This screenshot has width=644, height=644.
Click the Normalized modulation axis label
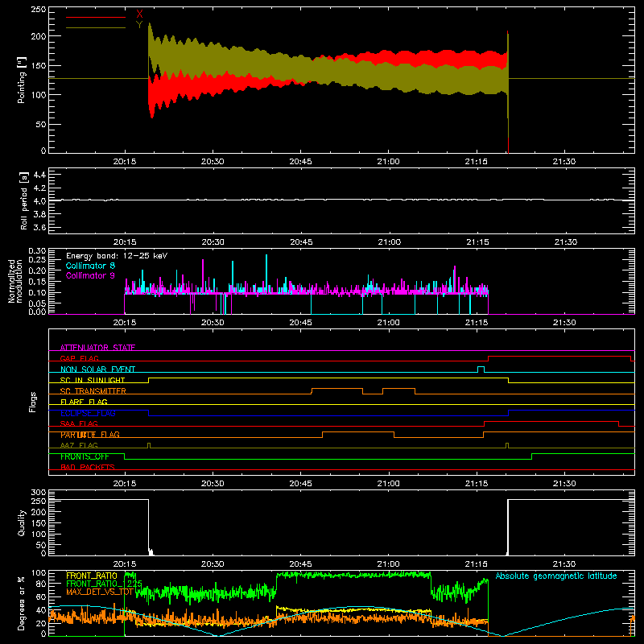click(14, 281)
